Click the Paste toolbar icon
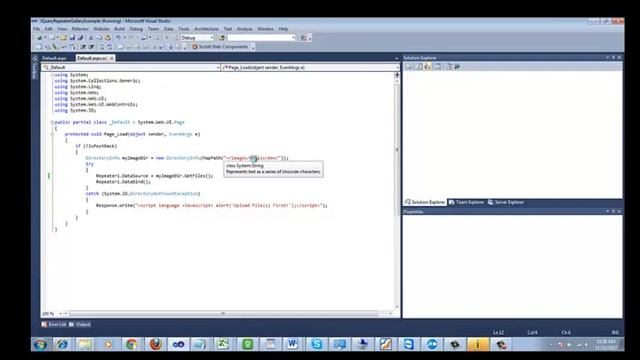640x360 pixels. (x=108, y=38)
